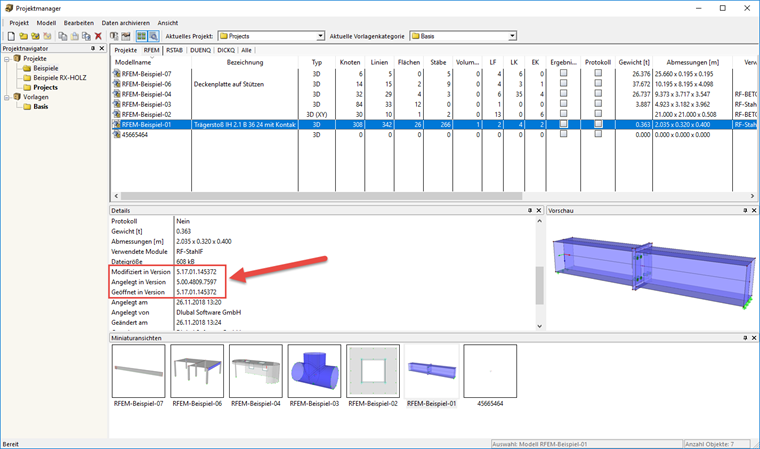This screenshot has height=449, width=760.
Task: Click the Paste toolbar icon
Action: [x=75, y=36]
